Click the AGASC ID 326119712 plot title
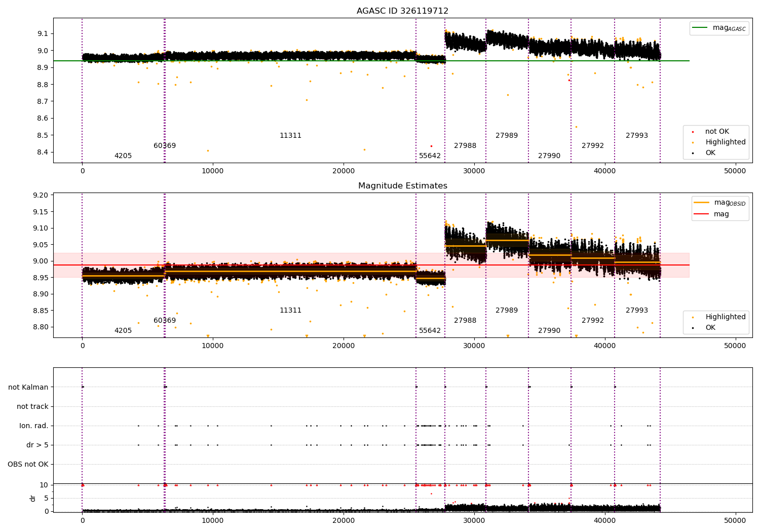Screen dimensions: 760x532 point(402,11)
